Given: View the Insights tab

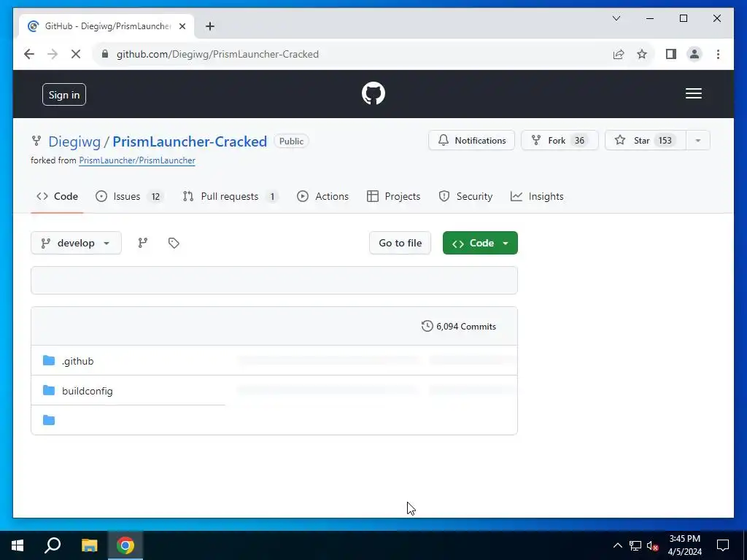Looking at the screenshot, I should (x=537, y=196).
